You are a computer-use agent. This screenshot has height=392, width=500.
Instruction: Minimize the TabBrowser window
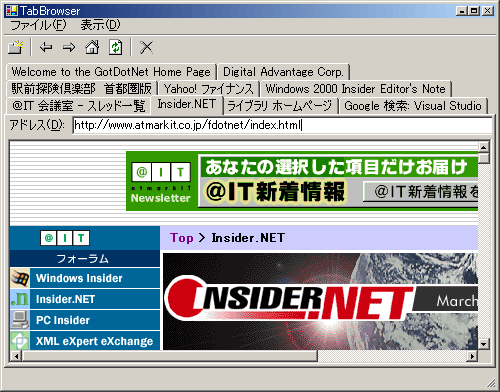462,11
